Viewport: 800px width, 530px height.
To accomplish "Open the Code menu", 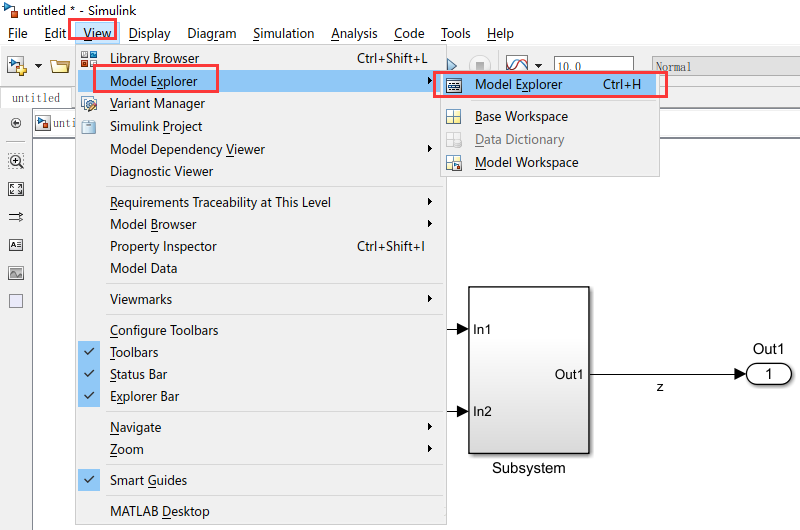I will (409, 34).
